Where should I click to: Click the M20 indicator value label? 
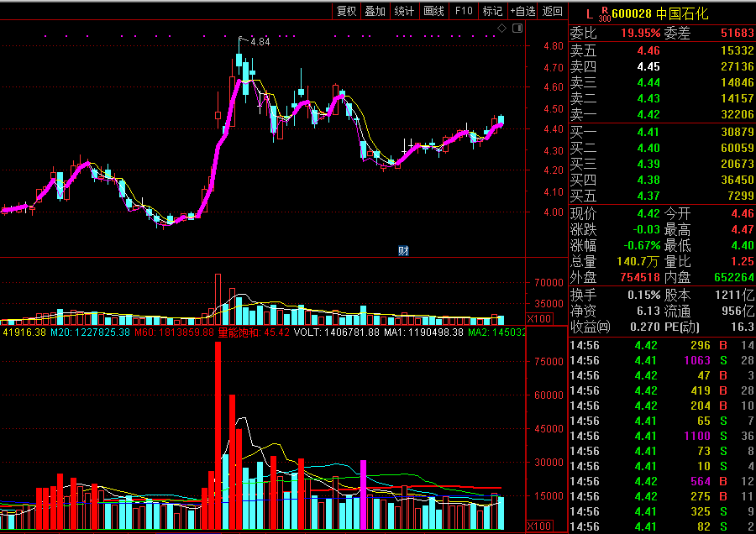pos(90,332)
